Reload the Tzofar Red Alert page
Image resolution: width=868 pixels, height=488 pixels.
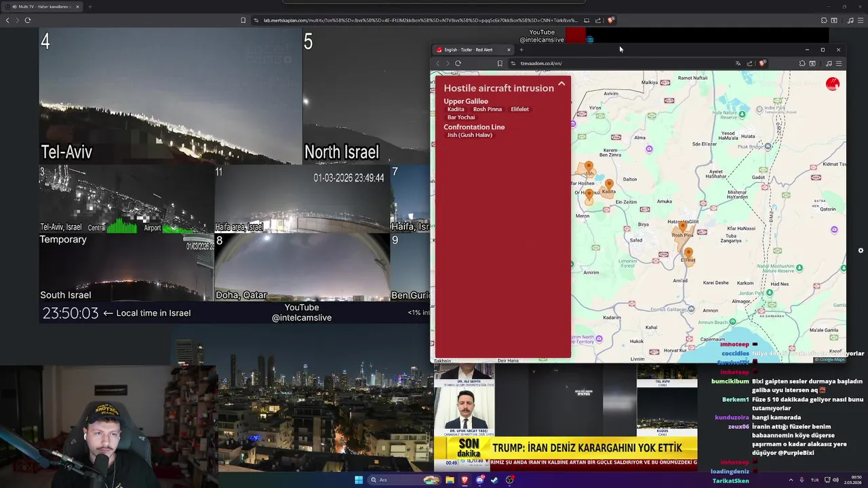[x=458, y=63]
